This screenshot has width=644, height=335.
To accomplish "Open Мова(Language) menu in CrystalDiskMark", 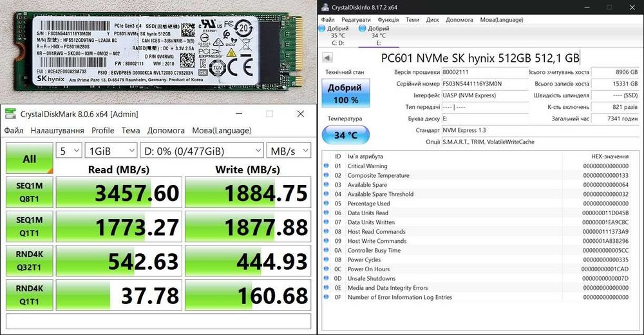I will (222, 130).
